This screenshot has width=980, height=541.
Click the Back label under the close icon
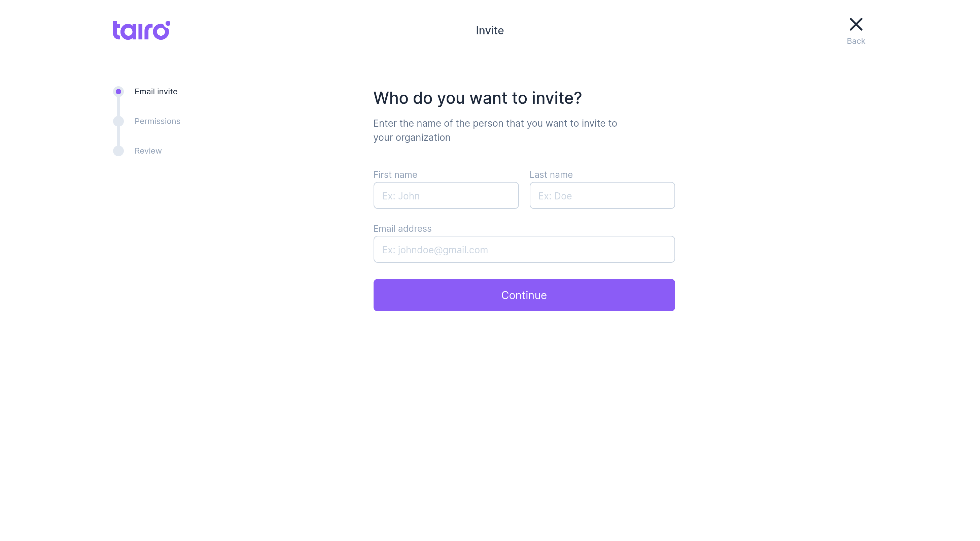(x=856, y=41)
